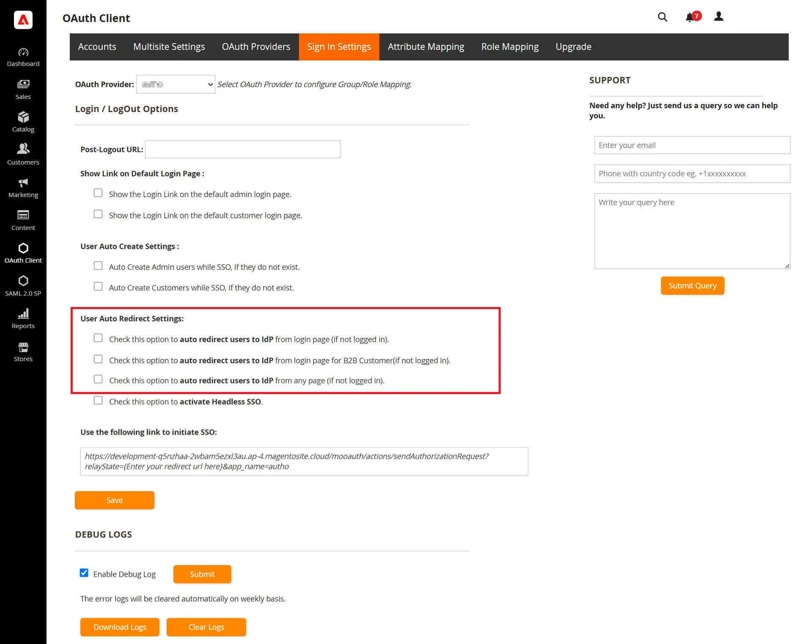This screenshot has width=812, height=644.
Task: Uncheck Enable Debug Log checkbox
Action: pyautogui.click(x=84, y=573)
